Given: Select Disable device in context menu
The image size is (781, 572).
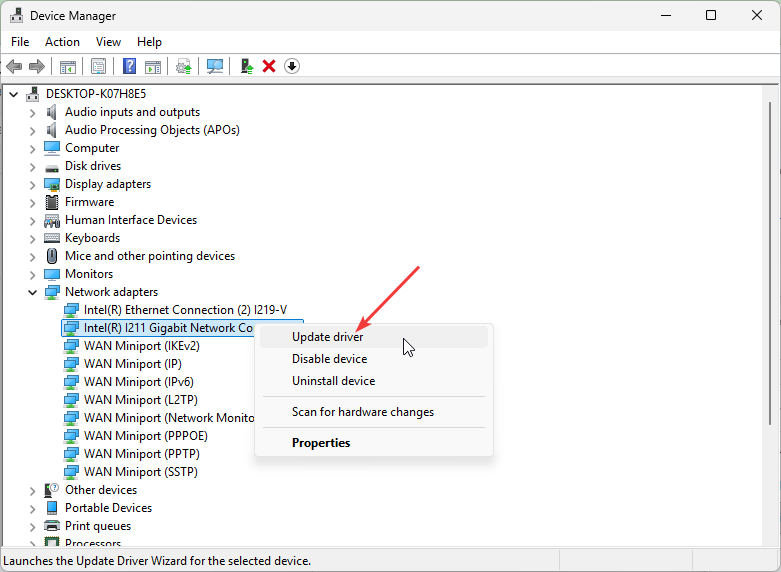Looking at the screenshot, I should [329, 359].
